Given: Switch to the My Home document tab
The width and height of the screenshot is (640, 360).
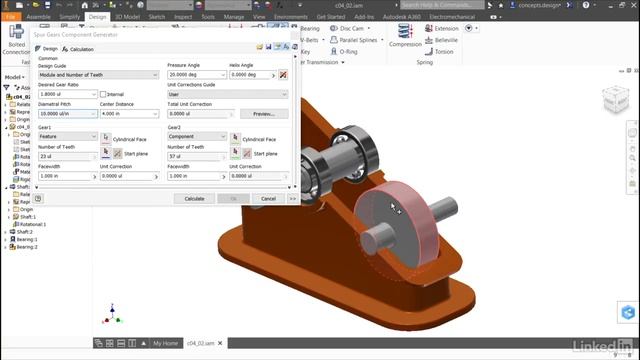Looking at the screenshot, I should click(165, 343).
